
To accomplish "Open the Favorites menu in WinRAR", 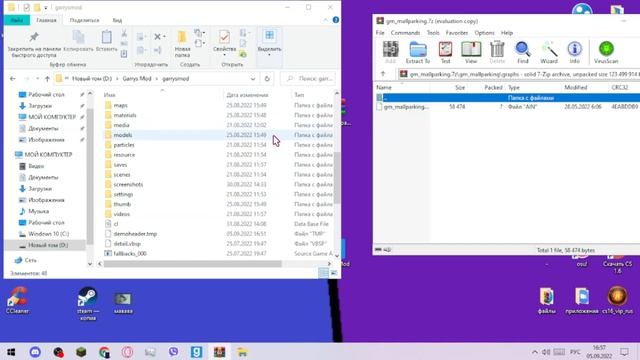I will coord(457,33).
